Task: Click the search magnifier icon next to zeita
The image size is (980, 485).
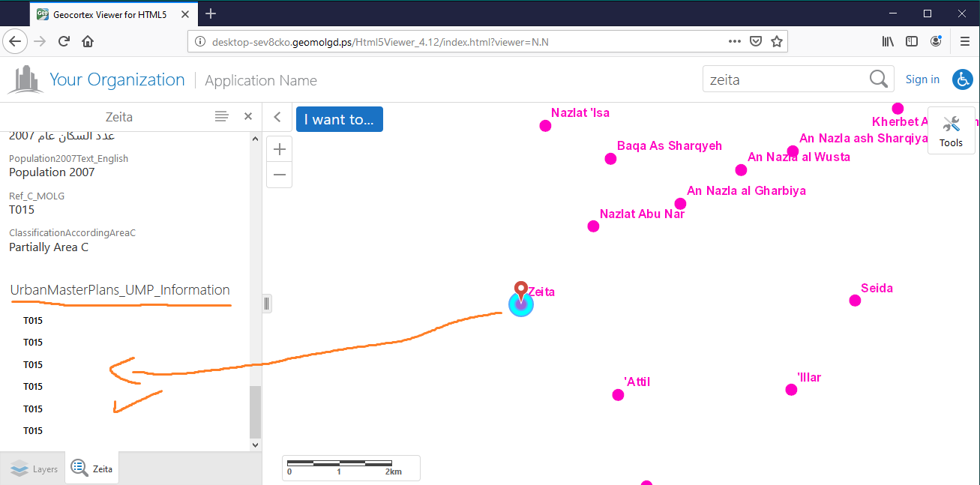Action: click(878, 79)
